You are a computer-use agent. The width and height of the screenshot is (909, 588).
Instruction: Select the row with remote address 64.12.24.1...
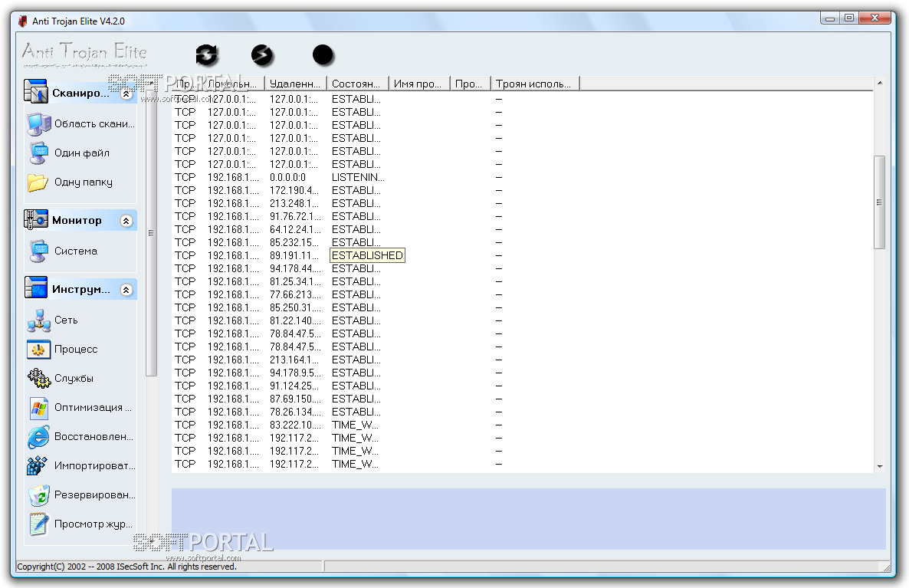(523, 230)
